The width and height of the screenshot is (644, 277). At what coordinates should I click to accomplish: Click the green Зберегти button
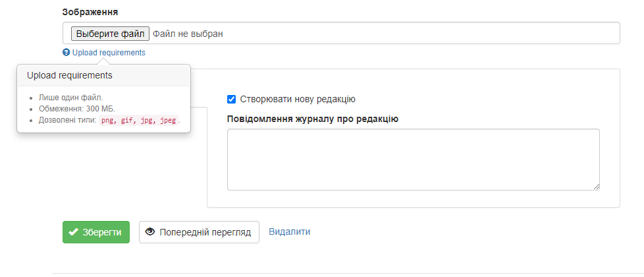coord(96,232)
